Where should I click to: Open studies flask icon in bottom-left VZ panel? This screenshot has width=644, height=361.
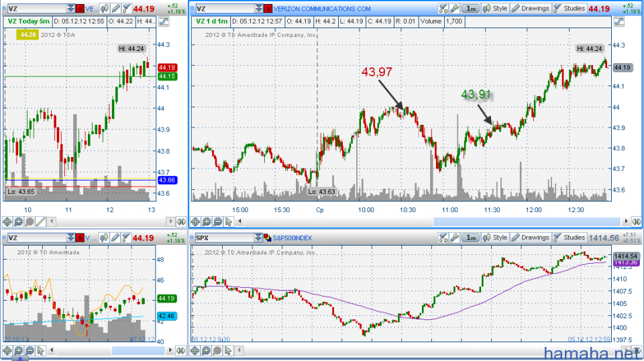[x=127, y=238]
